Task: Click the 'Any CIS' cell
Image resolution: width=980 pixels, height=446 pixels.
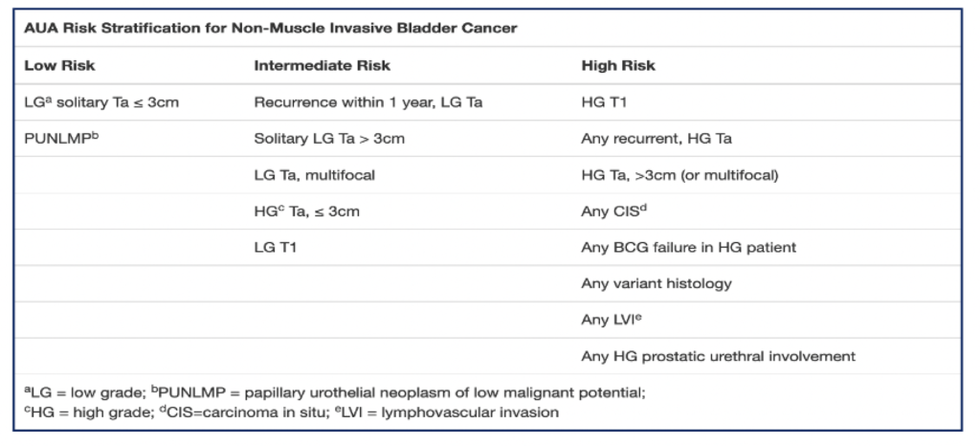Action: pyautogui.click(x=613, y=211)
